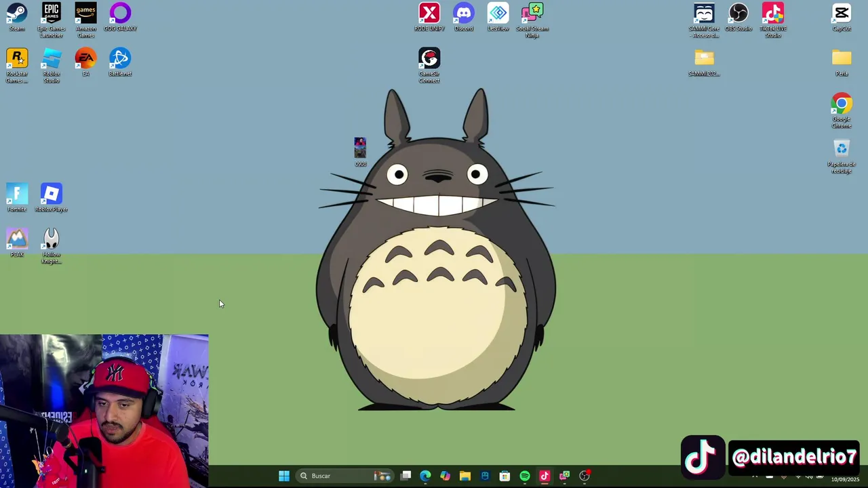Select the LetsView shortcut
The height and width of the screenshot is (488, 868).
(498, 18)
